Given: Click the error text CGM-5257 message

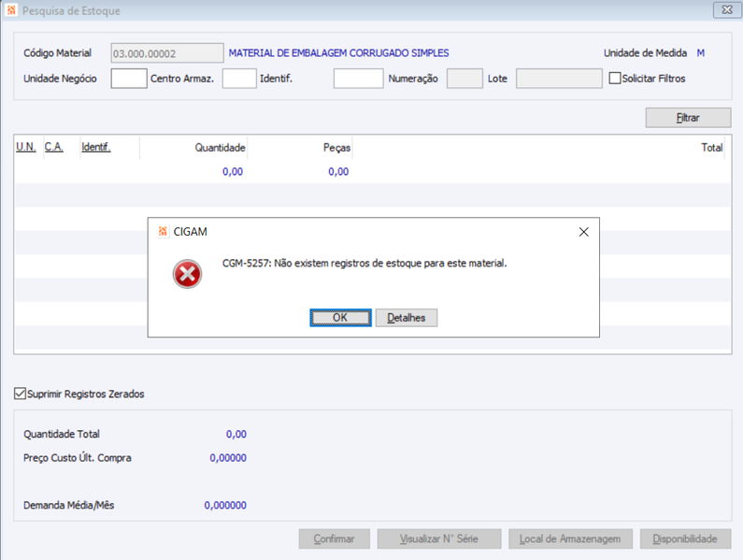Looking at the screenshot, I should [x=364, y=263].
